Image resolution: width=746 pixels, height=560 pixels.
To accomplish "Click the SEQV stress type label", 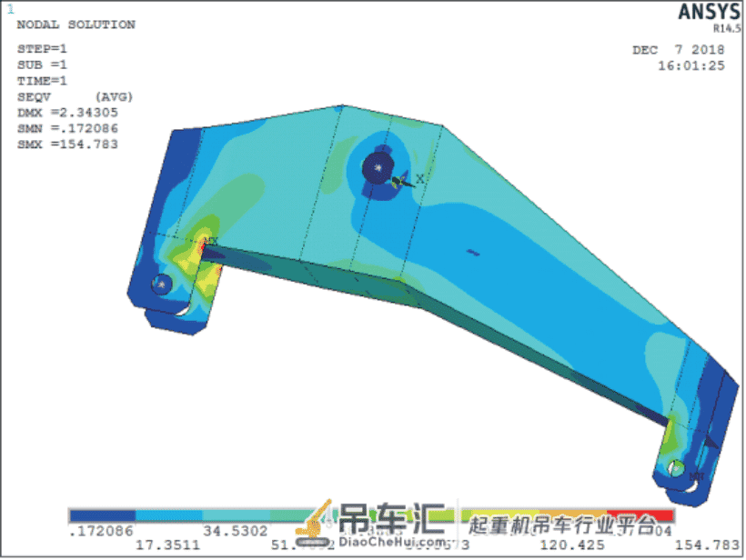I will tap(34, 96).
